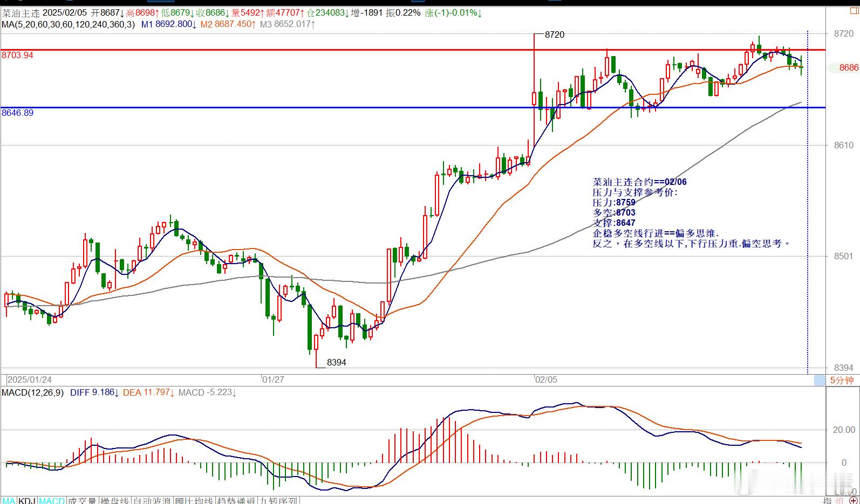
Task: Click the 指 indicator button at bottom right
Action: pyautogui.click(x=828, y=500)
